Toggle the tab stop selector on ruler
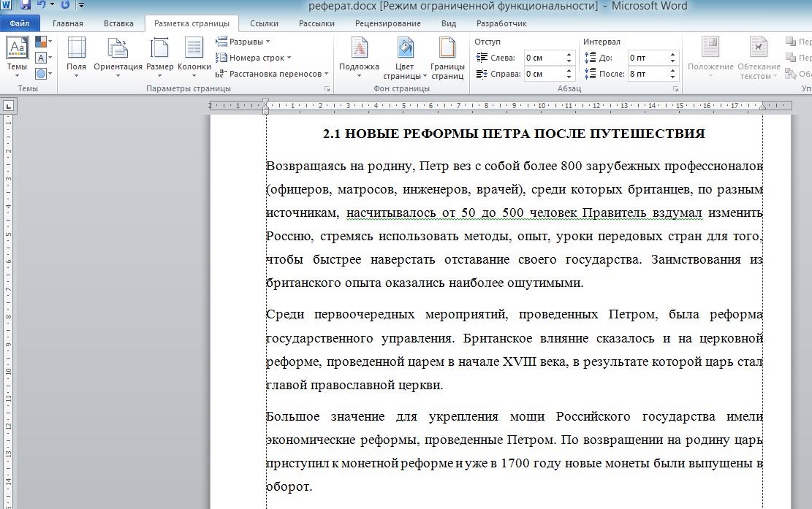 pos(8,106)
